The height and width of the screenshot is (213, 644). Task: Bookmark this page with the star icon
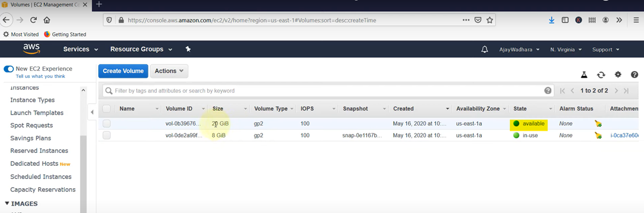pyautogui.click(x=489, y=20)
